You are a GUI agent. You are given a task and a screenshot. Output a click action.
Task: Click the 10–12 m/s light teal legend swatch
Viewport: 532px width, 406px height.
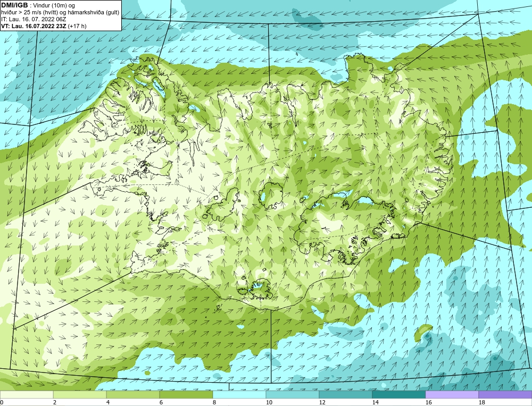pos(293,395)
